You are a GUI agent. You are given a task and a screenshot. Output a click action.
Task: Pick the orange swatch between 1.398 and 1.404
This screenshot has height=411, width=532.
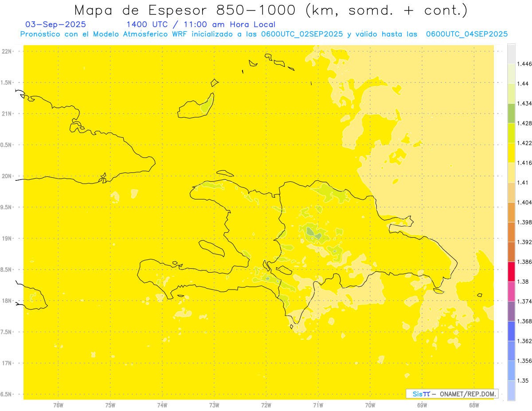[511, 212]
